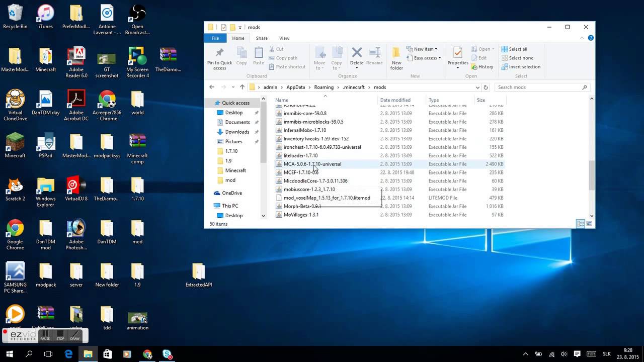Open the Windows Start menu
Viewport: 644px width, 362px height.
10,354
